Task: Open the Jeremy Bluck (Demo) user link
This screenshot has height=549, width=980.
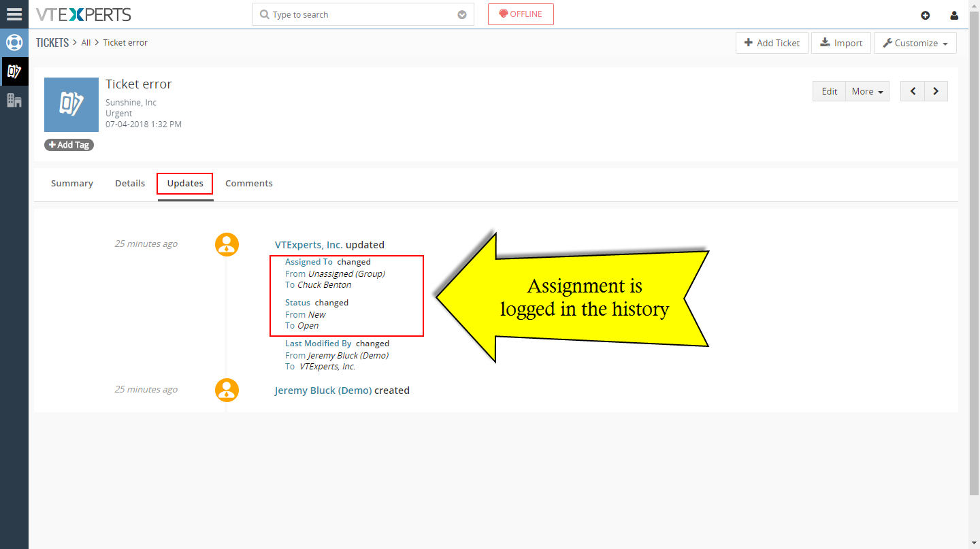Action: [x=323, y=390]
